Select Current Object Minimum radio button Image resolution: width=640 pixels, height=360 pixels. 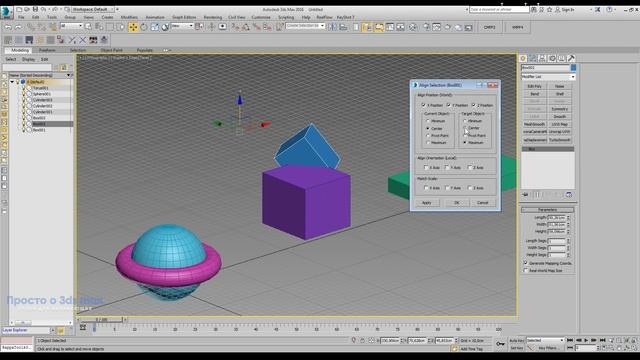coord(428,121)
